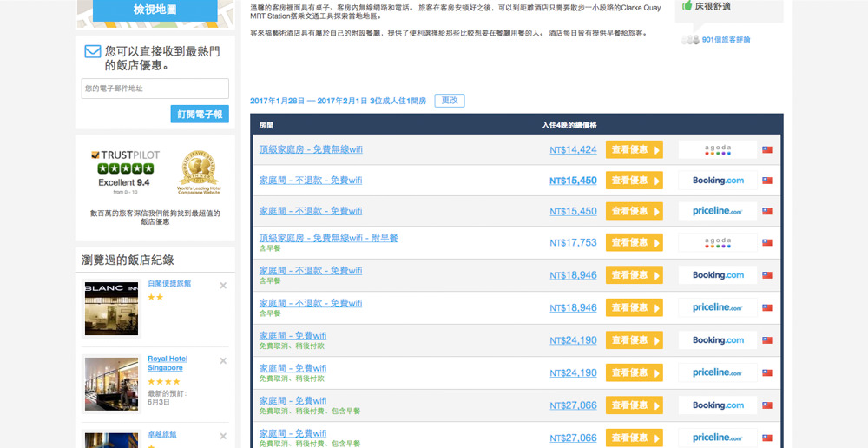Click the NT$17,753 price link
Screen dimensions: 868x448
[x=573, y=242]
